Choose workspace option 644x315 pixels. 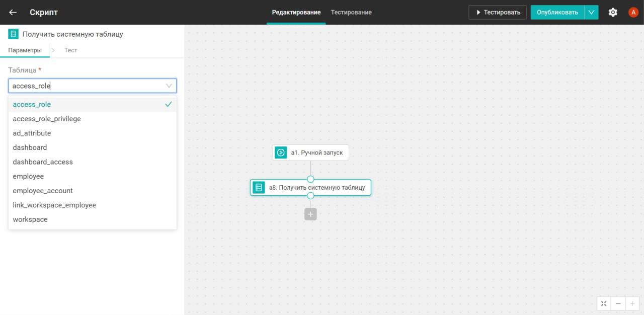click(93, 219)
